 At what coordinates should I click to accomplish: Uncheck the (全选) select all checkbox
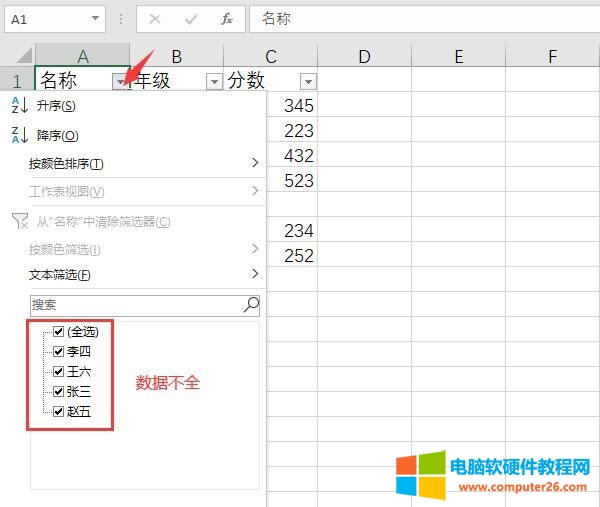pos(58,332)
